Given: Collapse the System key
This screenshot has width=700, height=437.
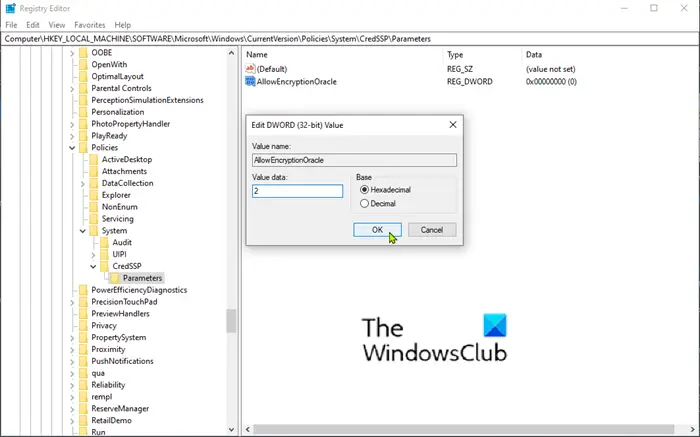Looking at the screenshot, I should [83, 231].
